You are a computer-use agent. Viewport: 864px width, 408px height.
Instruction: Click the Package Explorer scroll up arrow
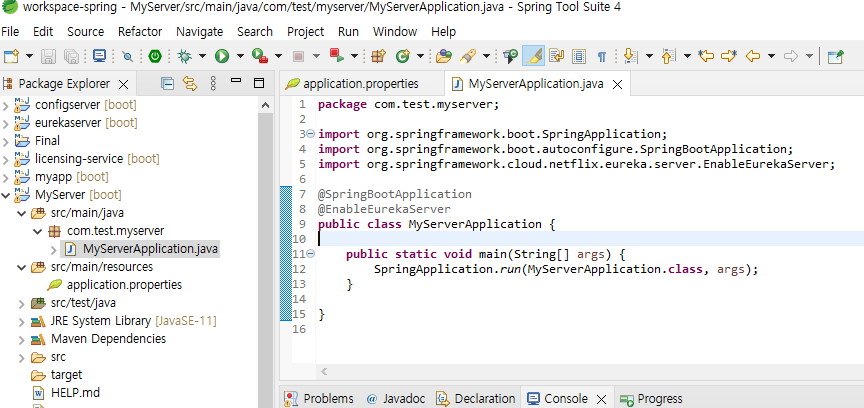point(265,105)
